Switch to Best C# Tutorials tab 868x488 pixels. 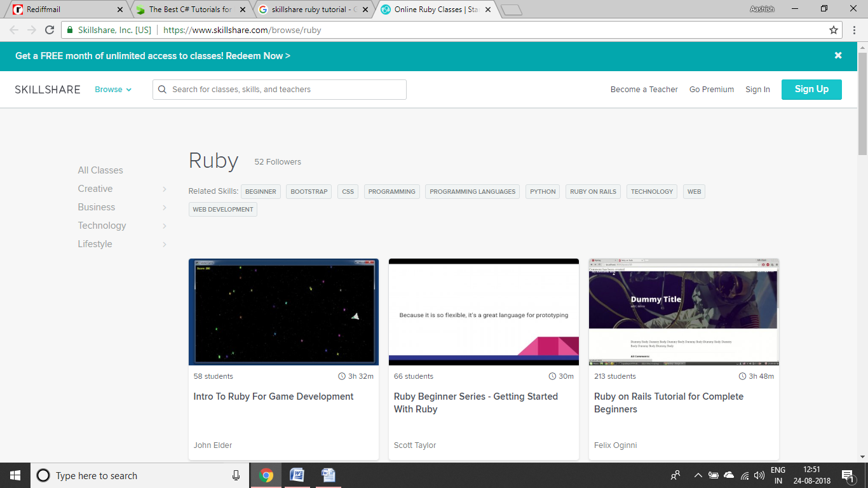(189, 10)
